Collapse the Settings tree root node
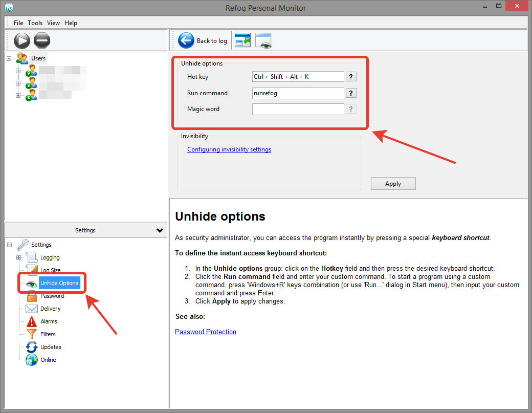532x413 pixels. [10, 245]
